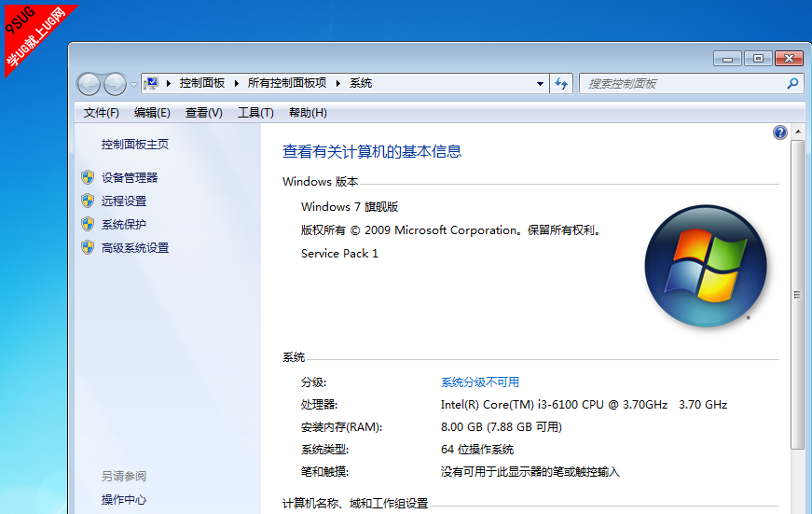Click the 64 位操作系统 value

point(477,450)
